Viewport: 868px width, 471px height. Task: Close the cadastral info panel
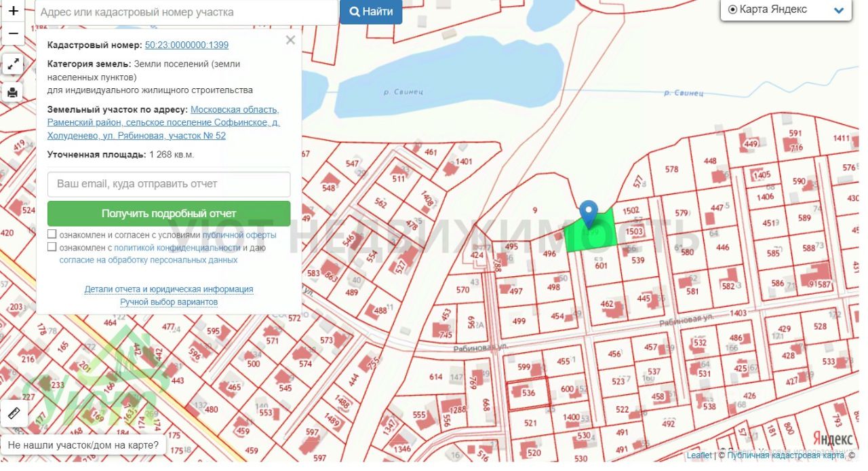point(290,40)
